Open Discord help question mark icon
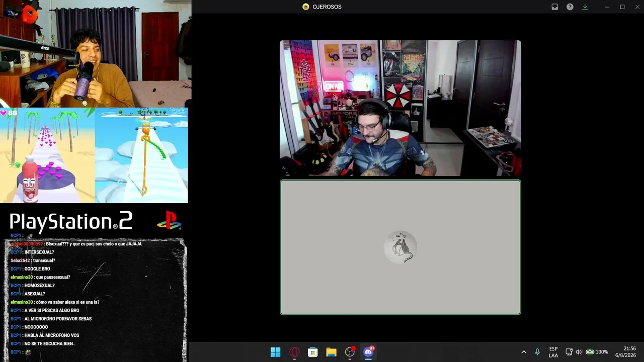Screen dimensions: 644x362 point(570,7)
